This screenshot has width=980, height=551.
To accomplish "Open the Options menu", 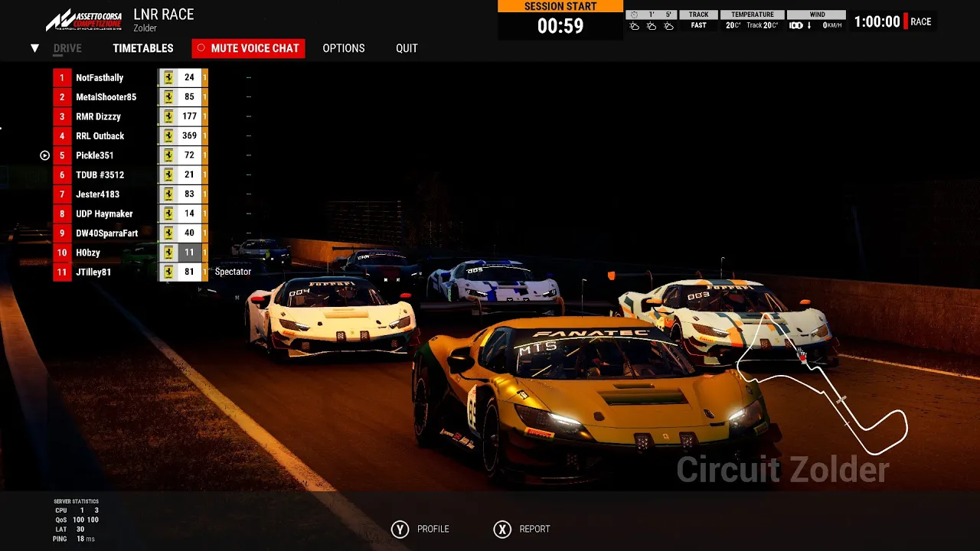I will click(x=344, y=48).
